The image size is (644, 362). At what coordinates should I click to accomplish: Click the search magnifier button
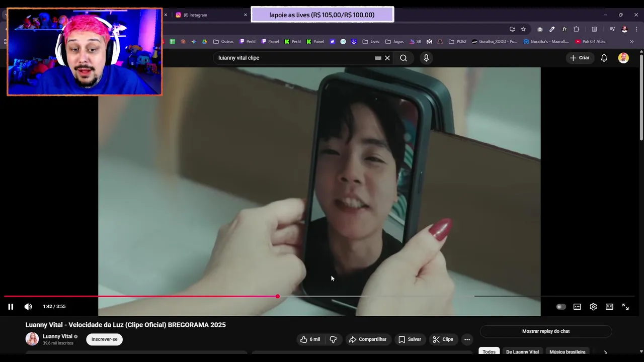(404, 58)
